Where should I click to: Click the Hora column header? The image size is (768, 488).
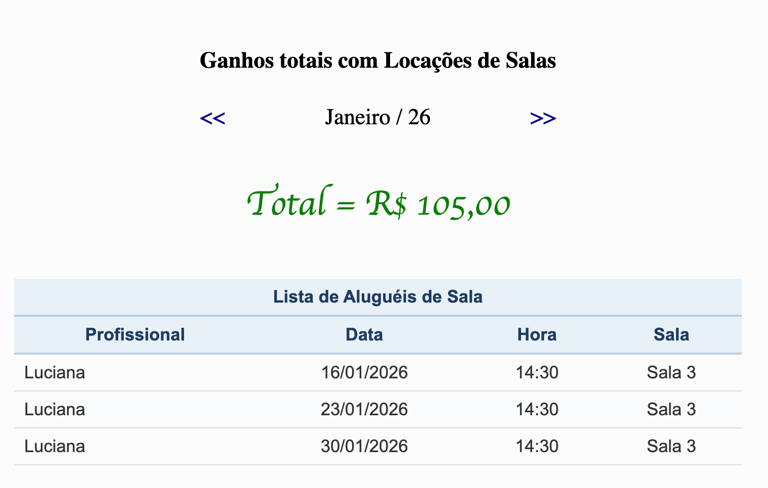coord(537,335)
